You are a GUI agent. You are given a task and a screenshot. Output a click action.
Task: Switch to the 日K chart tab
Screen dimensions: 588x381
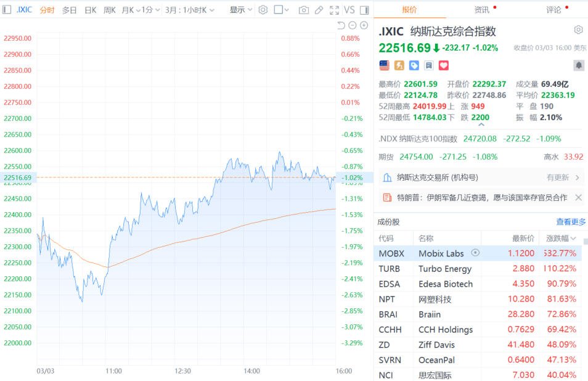(x=90, y=10)
